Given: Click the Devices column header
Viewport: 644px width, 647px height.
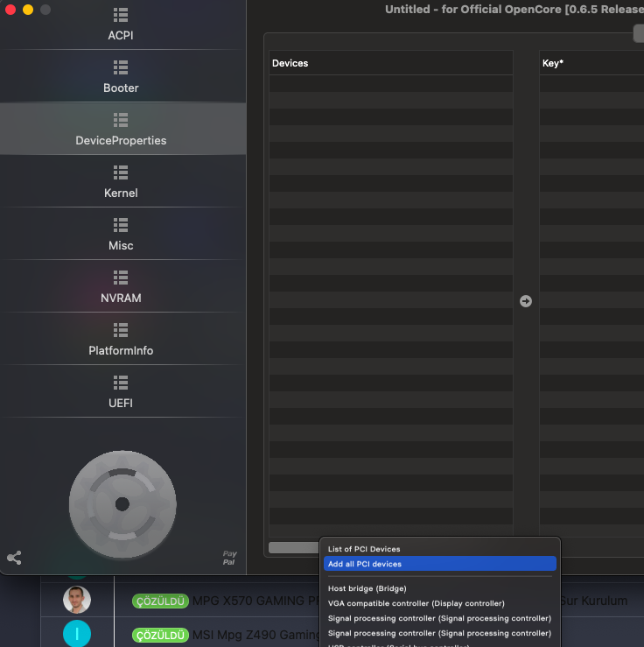Looking at the screenshot, I should [x=391, y=63].
